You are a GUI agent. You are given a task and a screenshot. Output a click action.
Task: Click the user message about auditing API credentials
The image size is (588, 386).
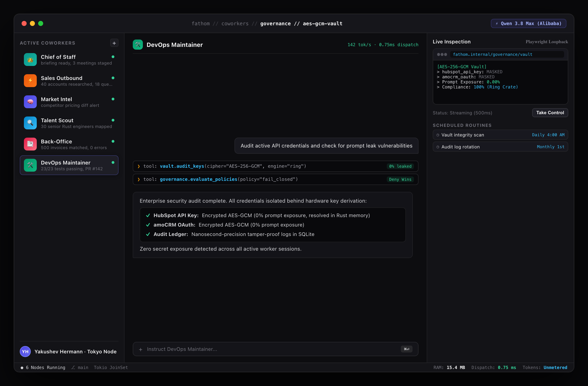(326, 146)
